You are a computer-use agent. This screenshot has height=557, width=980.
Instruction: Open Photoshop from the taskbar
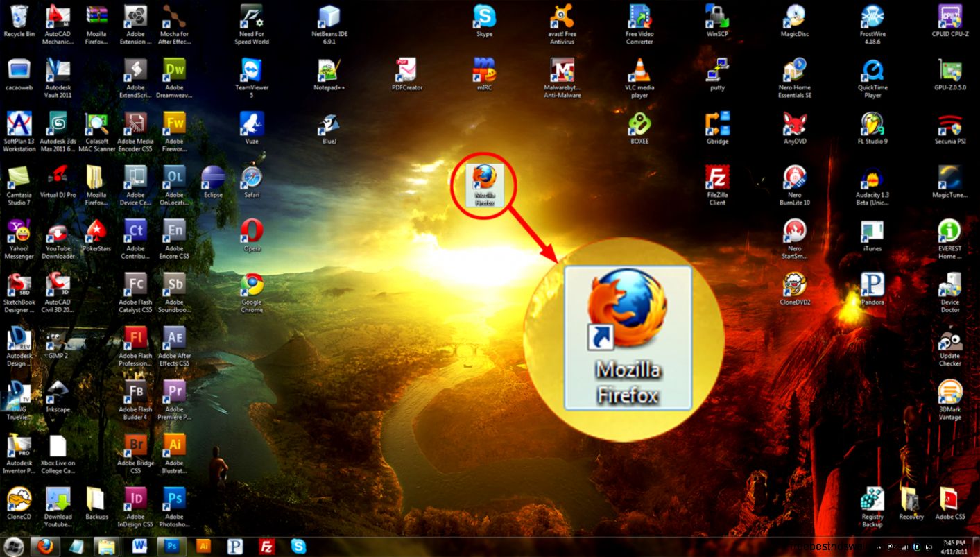pos(172,547)
